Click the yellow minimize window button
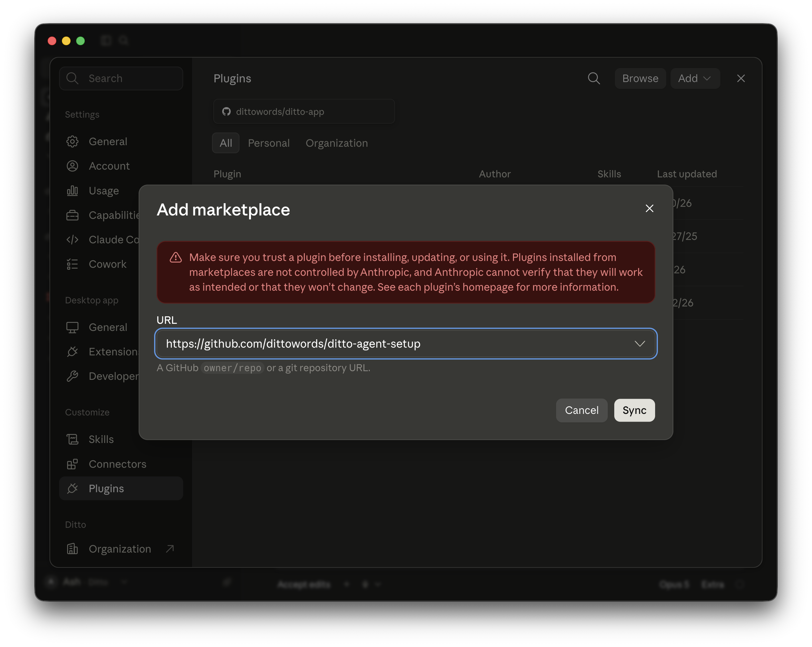 click(66, 41)
